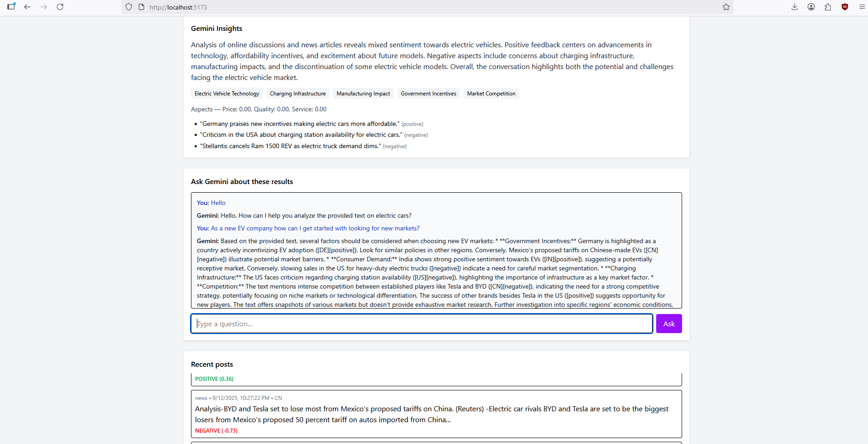Click the browser forward arrow
Image resolution: width=868 pixels, height=444 pixels.
click(x=44, y=7)
